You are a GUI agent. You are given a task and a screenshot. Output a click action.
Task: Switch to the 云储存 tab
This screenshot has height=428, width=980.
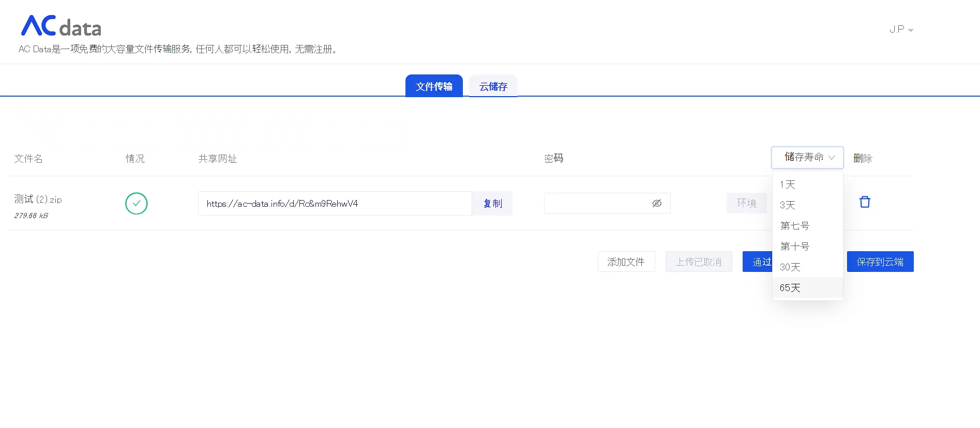(493, 86)
